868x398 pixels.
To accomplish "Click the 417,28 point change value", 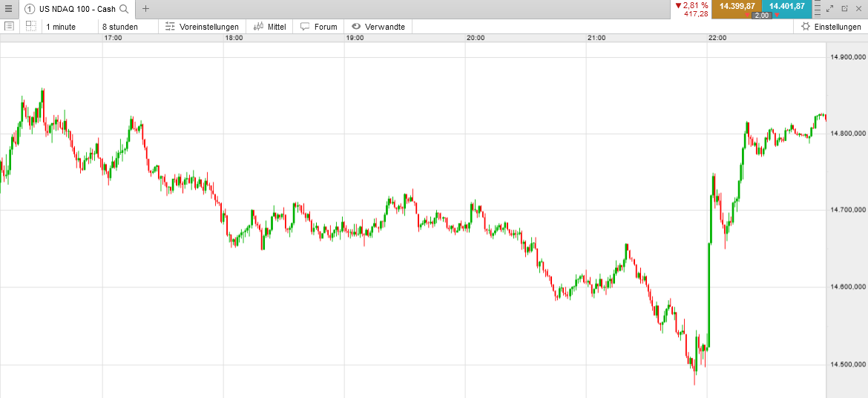I will (x=697, y=14).
